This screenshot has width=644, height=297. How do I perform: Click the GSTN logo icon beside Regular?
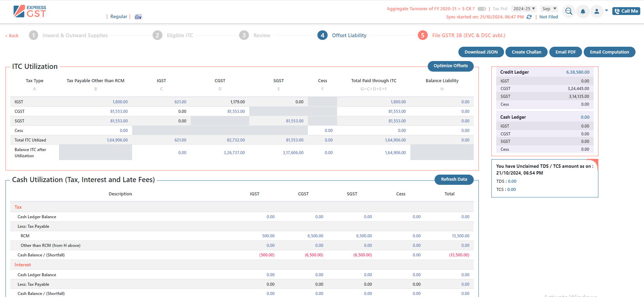coord(138,17)
